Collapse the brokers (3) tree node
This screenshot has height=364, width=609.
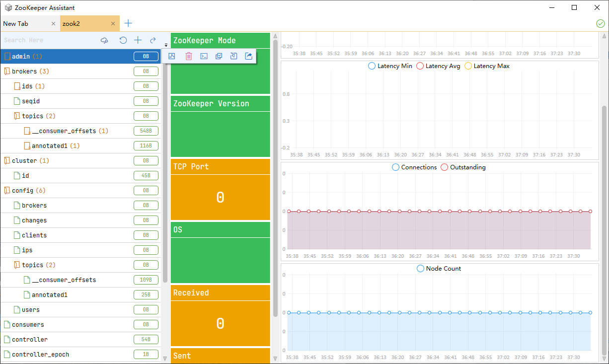7,72
